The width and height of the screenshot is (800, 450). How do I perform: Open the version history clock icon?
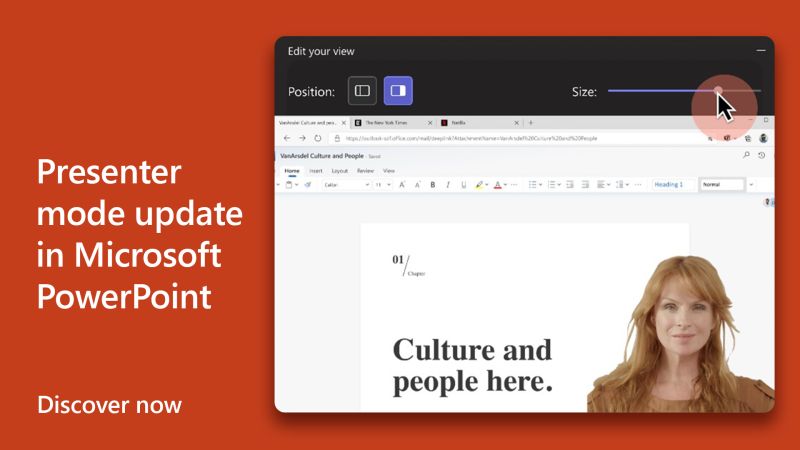(x=761, y=155)
